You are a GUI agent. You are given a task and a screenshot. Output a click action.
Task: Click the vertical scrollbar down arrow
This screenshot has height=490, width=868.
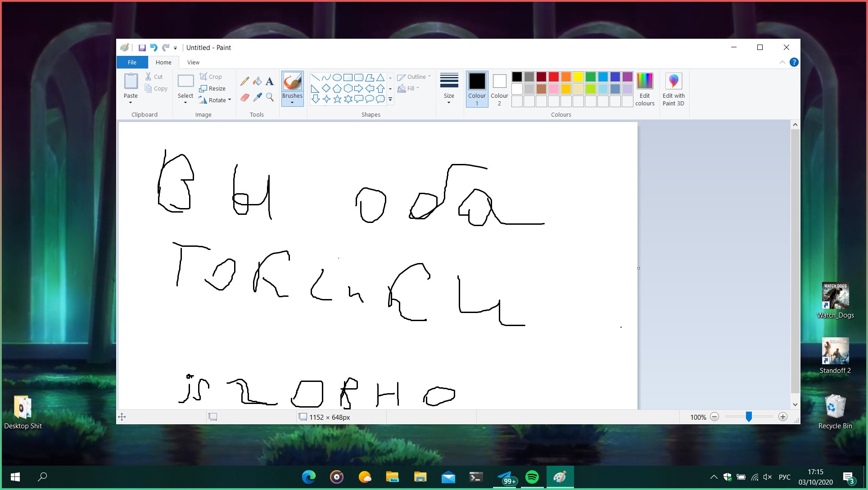click(x=795, y=404)
